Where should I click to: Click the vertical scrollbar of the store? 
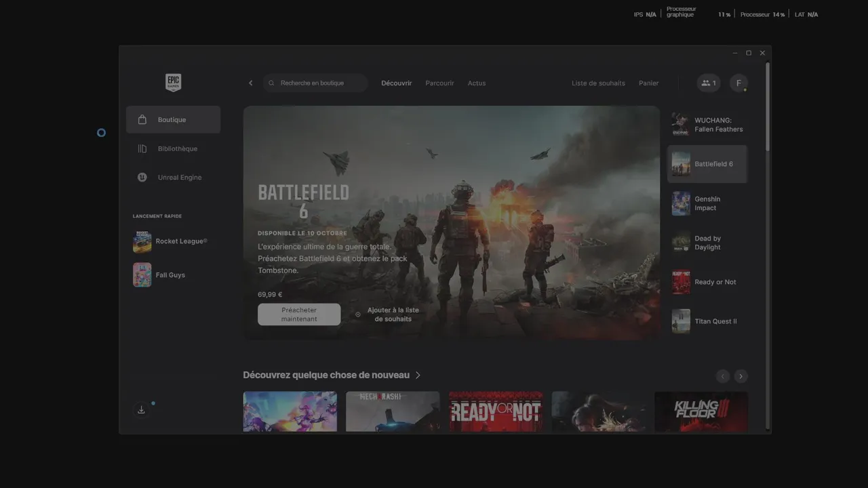tap(768, 106)
